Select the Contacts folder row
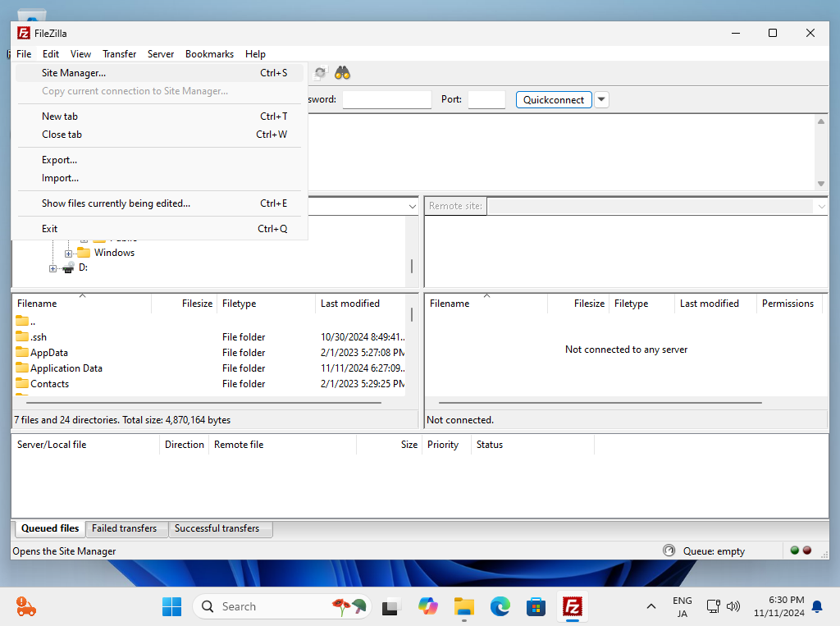 (x=209, y=384)
